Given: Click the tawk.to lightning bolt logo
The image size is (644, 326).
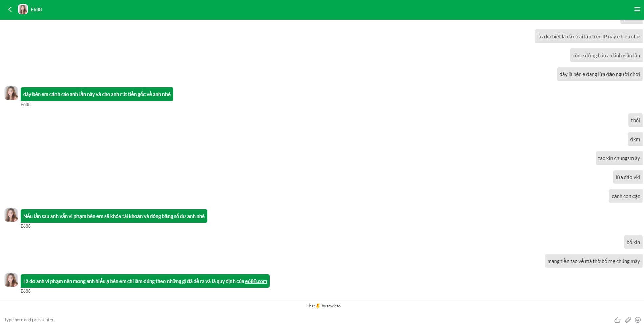Looking at the screenshot, I should pos(318,306).
